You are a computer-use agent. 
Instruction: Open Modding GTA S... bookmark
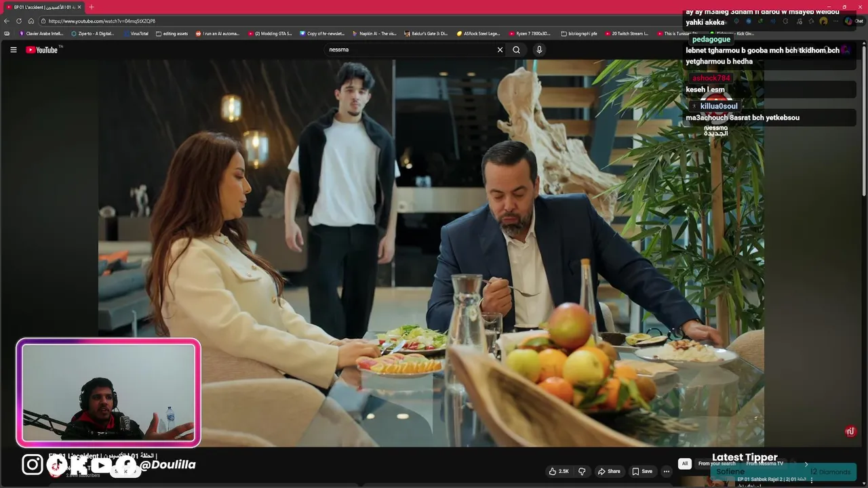point(270,33)
